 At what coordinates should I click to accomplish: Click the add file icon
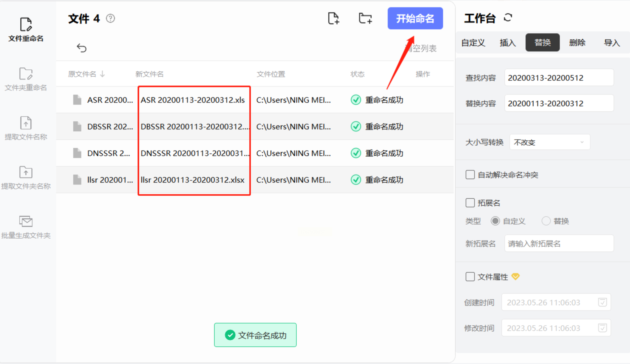click(x=334, y=18)
